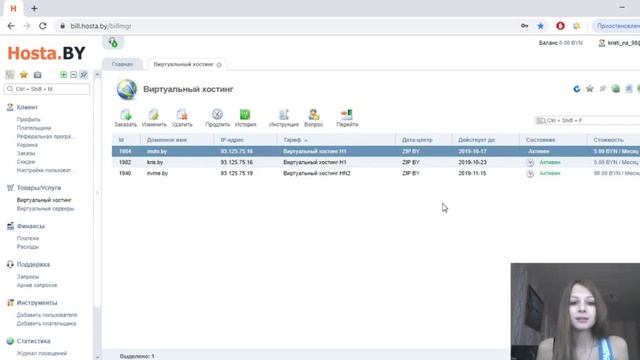
Task: Click the blue refresh list icon
Action: tap(576, 89)
